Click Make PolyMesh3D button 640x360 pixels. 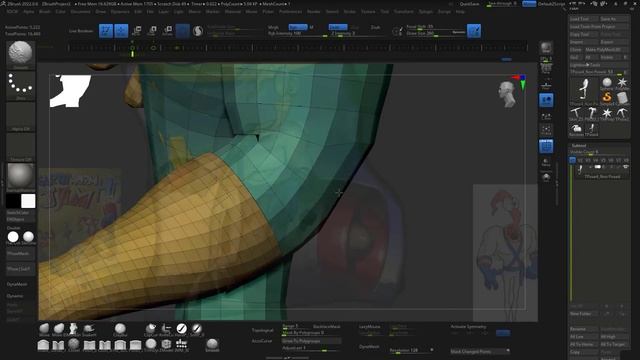(x=607, y=50)
